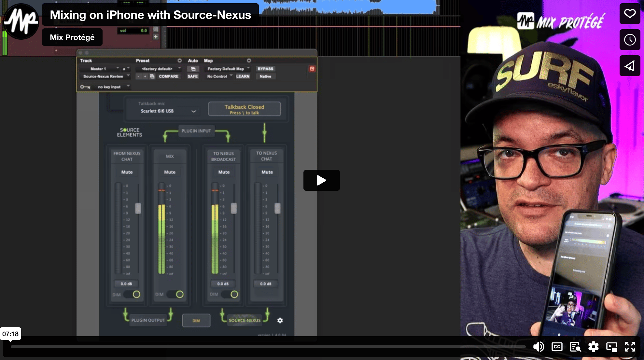Viewport: 644px width, 360px height.
Task: Open the Talkback mic Scarlett 6i6 USB dropdown
Action: (x=168, y=111)
